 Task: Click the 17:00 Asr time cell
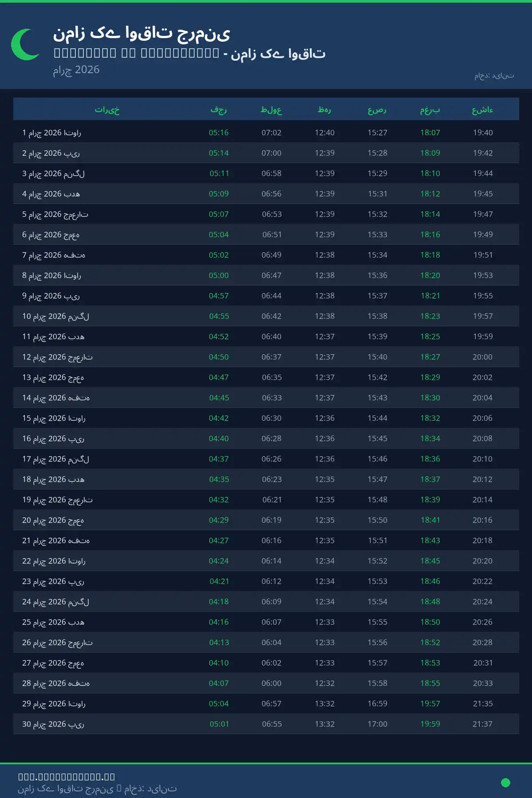(x=377, y=724)
